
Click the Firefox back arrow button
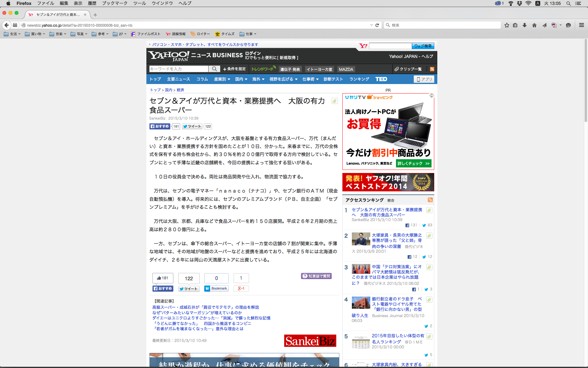click(x=6, y=25)
